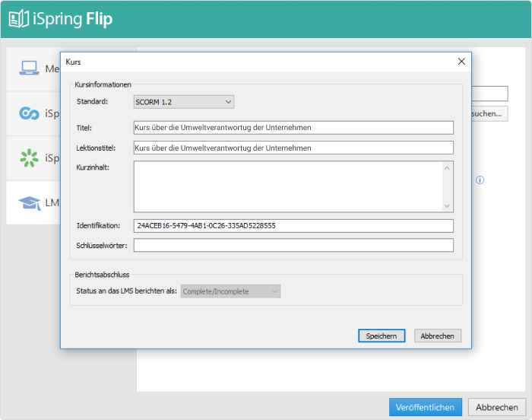Click the Kurzinhalt scrollbar up arrow
Screen dimensions: 532x420
coord(447,168)
